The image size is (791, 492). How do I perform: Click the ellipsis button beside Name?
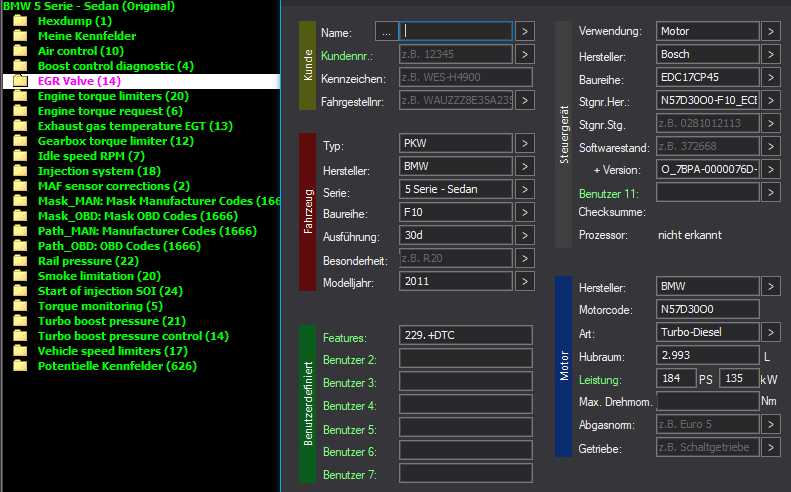[386, 32]
